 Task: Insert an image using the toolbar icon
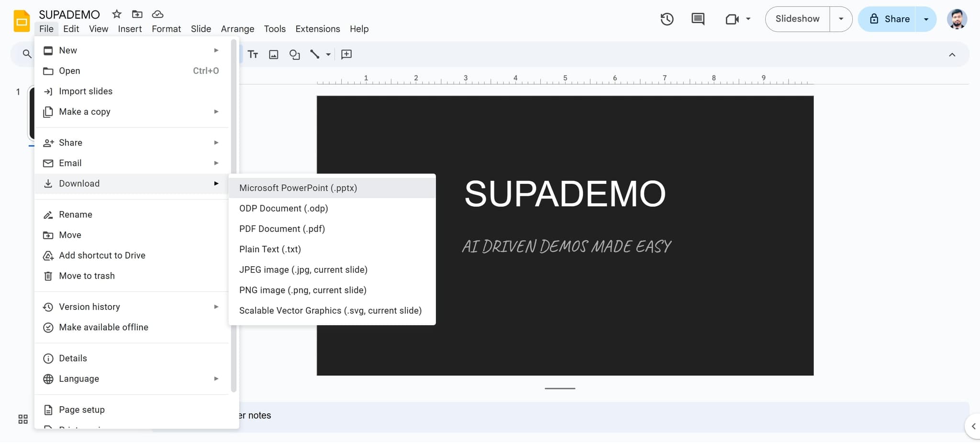tap(273, 54)
